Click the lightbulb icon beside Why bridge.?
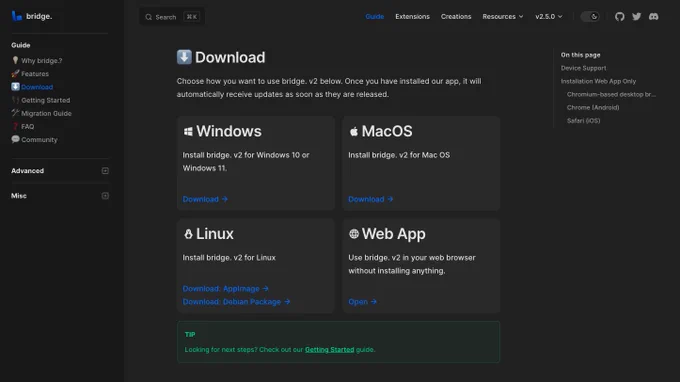 click(15, 60)
